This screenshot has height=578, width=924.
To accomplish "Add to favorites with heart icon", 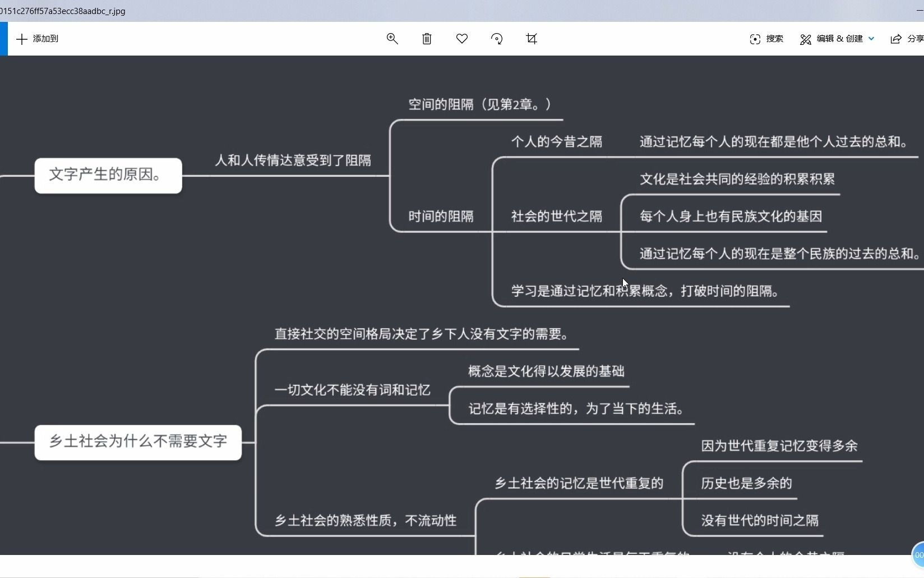I will [x=462, y=39].
